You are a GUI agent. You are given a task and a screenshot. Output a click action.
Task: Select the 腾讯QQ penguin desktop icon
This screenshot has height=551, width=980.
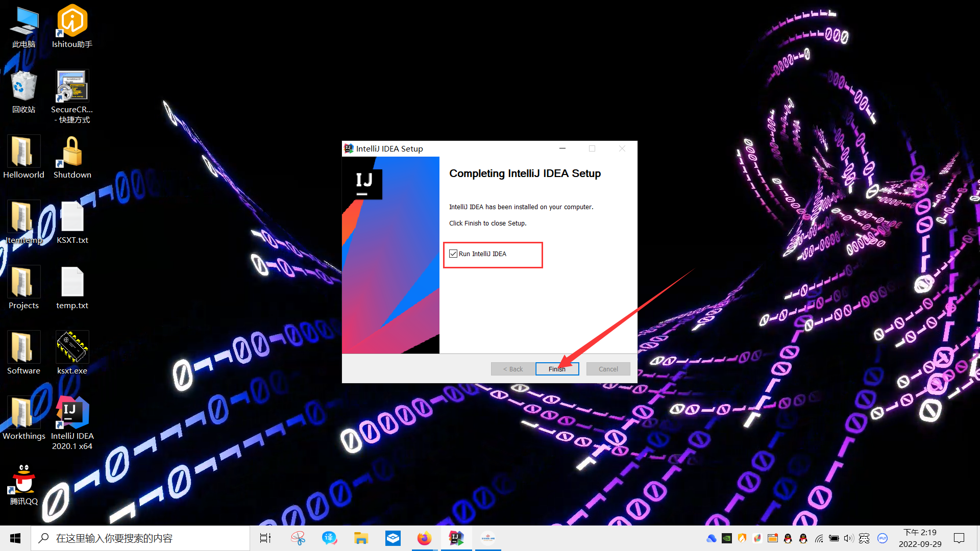coord(23,479)
